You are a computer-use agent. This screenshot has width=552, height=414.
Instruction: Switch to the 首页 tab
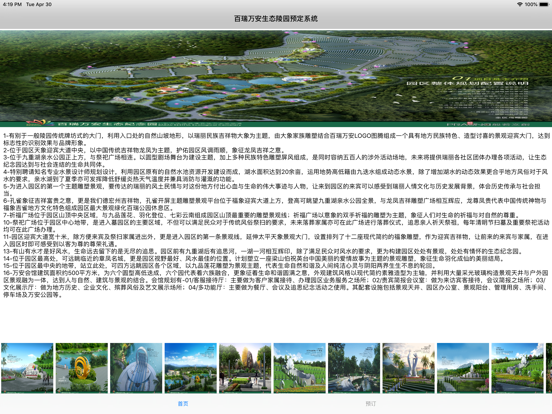click(183, 403)
